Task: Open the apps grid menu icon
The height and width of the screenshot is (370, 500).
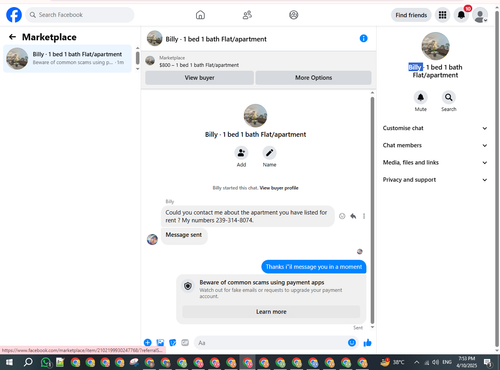Action: click(442, 15)
